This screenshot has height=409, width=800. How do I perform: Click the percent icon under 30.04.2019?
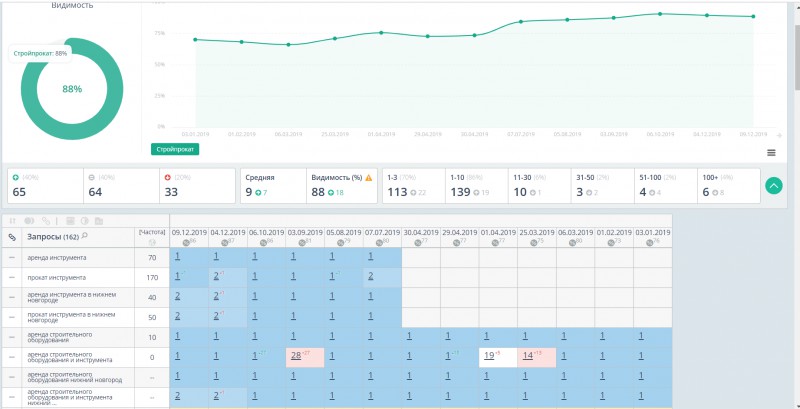point(419,243)
